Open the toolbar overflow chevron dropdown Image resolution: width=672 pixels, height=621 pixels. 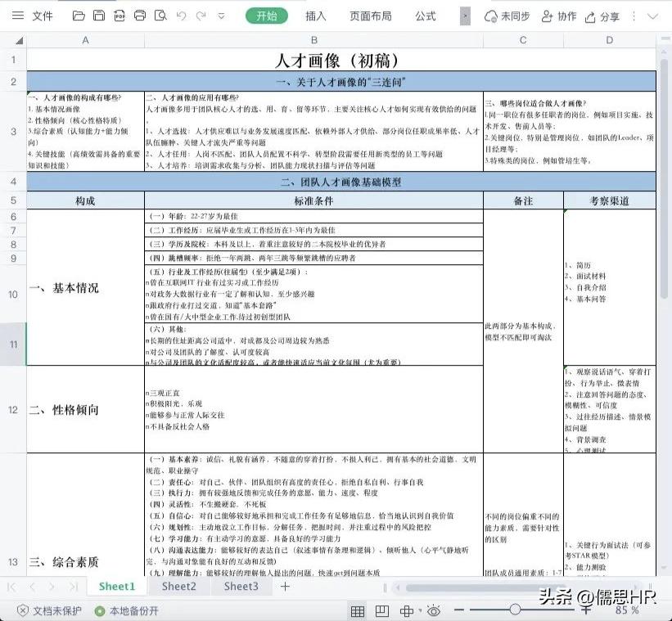tap(219, 15)
